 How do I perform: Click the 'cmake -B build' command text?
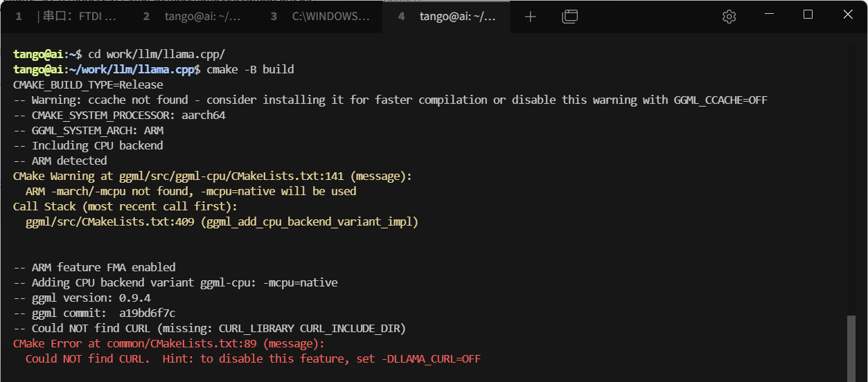[x=250, y=69]
